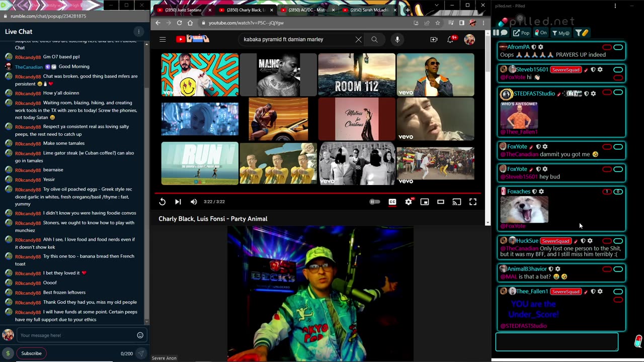Open Chrome three-dot menu
644x362 pixels.
tap(483, 23)
